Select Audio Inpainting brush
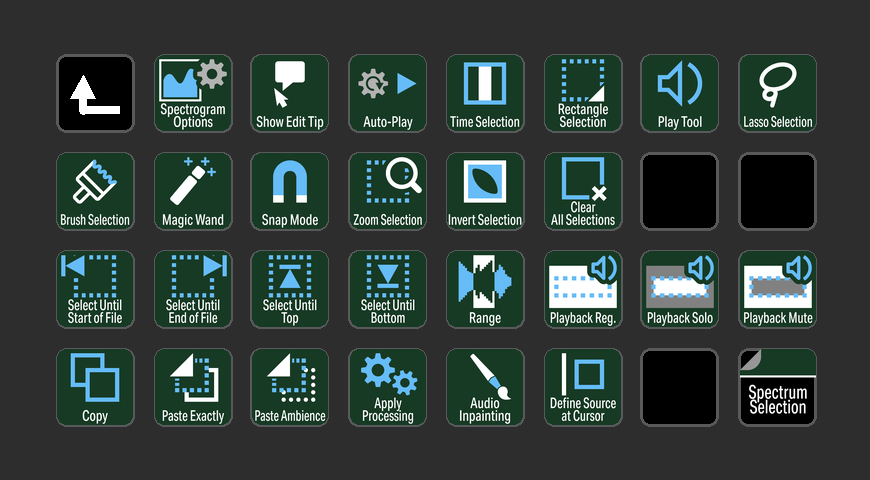This screenshot has width=870, height=480. pyautogui.click(x=485, y=387)
